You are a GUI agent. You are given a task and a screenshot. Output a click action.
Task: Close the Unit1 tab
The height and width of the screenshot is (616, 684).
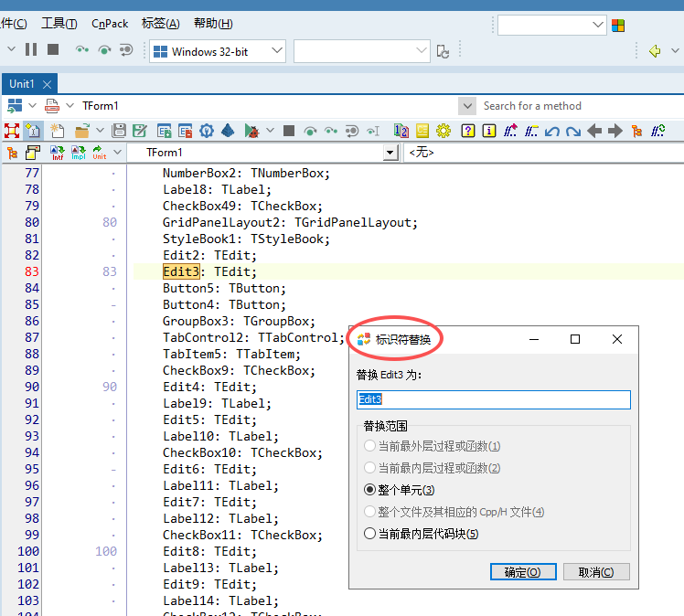coord(48,85)
